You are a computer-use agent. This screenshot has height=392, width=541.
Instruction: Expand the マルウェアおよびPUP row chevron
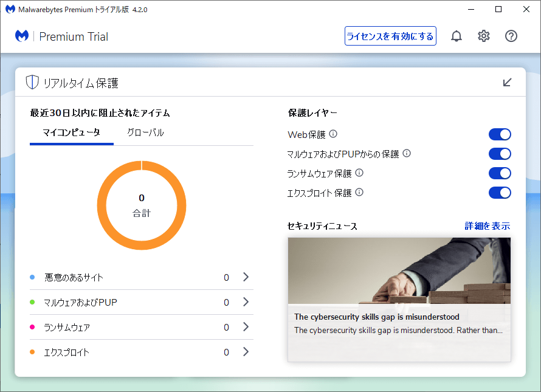coord(246,302)
